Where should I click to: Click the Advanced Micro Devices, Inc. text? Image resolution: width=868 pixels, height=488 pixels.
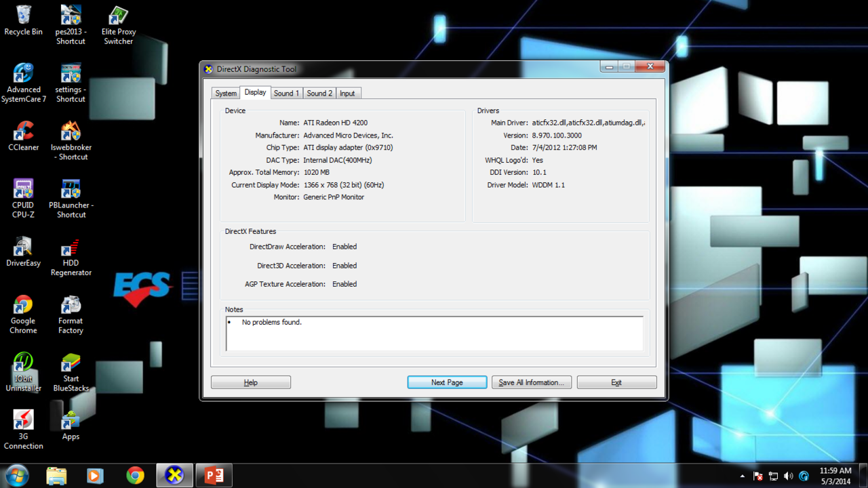[x=348, y=136]
